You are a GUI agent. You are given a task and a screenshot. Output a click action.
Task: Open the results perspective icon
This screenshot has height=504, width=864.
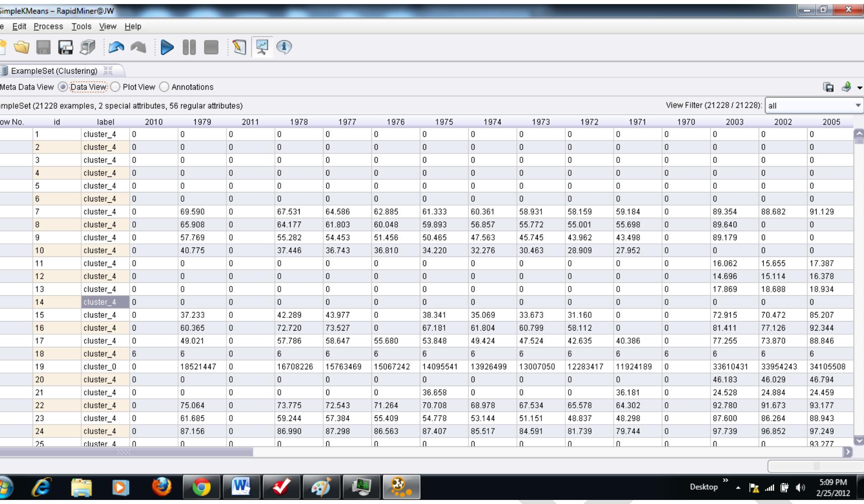pos(261,47)
